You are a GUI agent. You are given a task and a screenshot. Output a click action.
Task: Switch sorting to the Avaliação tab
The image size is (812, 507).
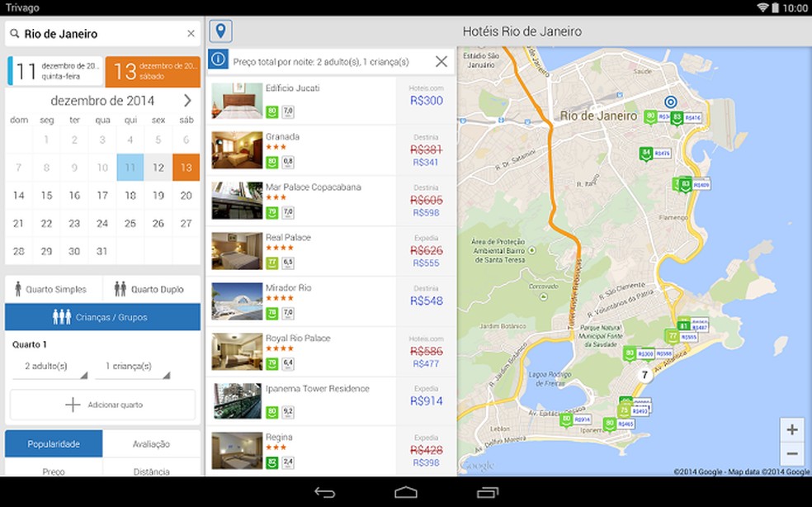pyautogui.click(x=152, y=443)
